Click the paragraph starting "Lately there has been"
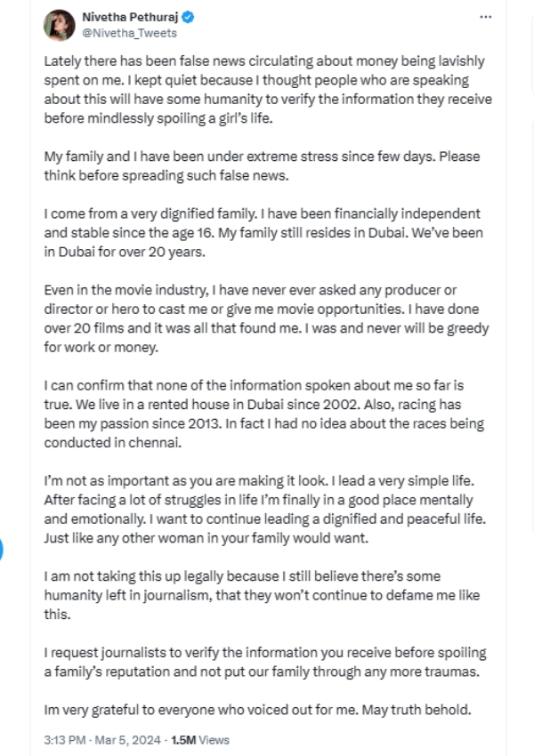 coord(258,90)
